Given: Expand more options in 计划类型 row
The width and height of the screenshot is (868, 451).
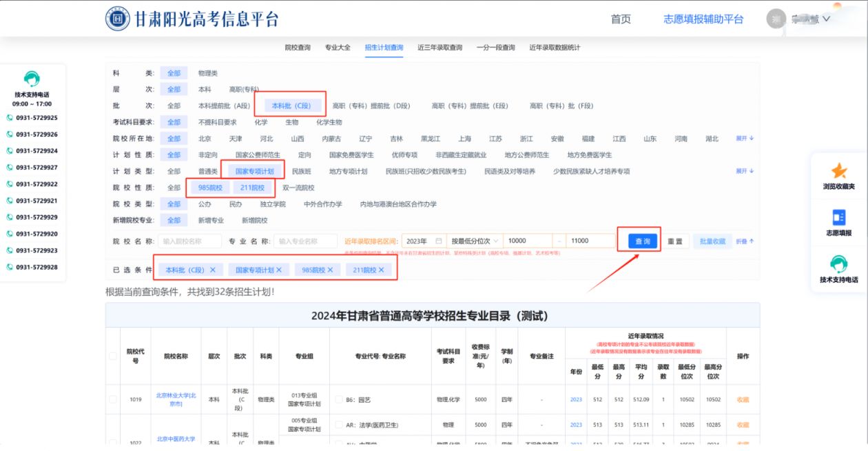Looking at the screenshot, I should click(x=745, y=171).
